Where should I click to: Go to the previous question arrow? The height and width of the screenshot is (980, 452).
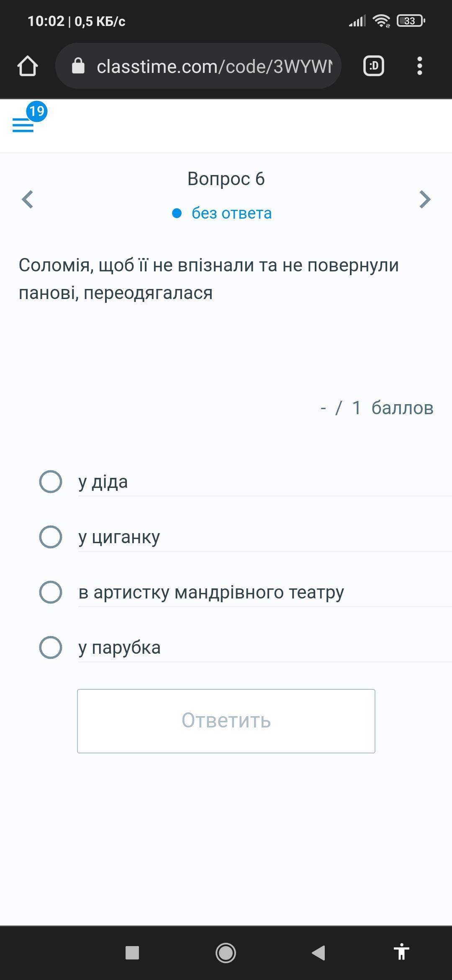tap(28, 199)
